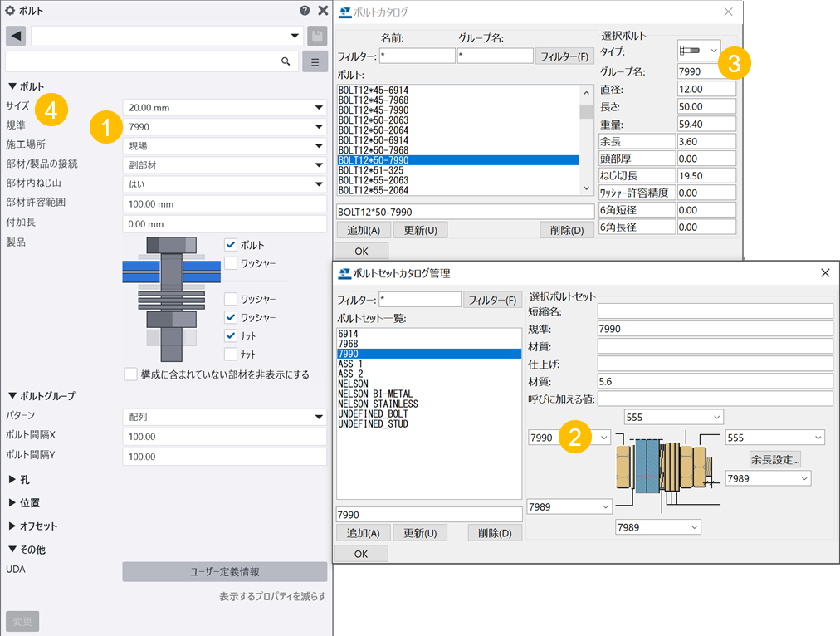The width and height of the screenshot is (840, 636).
Task: Click the help question mark icon
Action: tap(305, 11)
